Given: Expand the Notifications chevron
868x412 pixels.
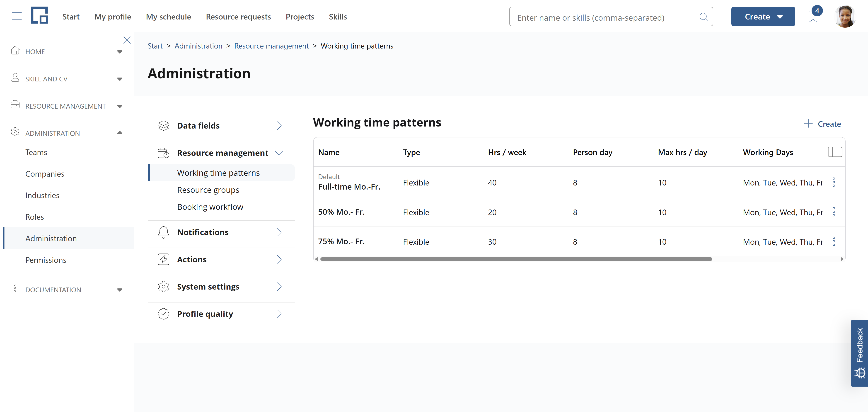Looking at the screenshot, I should [279, 232].
